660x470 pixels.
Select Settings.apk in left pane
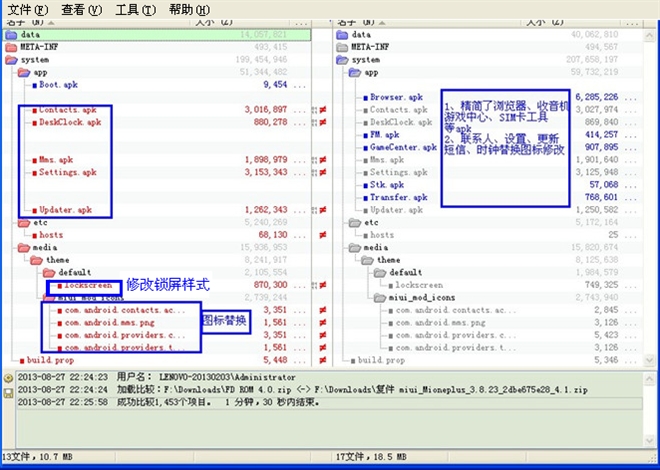68,173
